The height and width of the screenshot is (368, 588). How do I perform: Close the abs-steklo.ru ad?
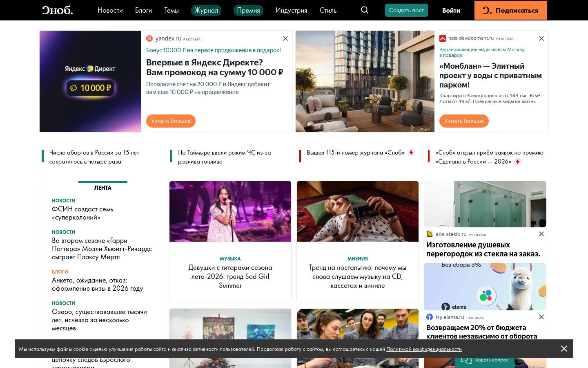541,234
